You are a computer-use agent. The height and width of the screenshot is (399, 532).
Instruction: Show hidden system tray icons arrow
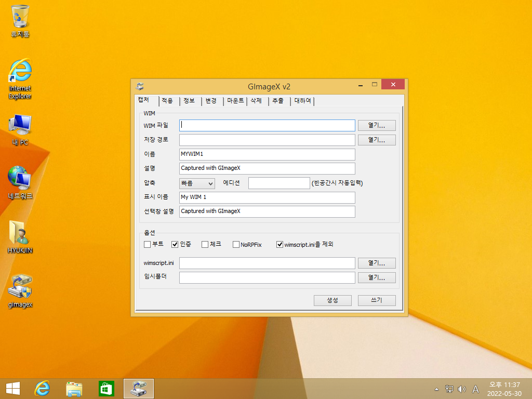436,389
